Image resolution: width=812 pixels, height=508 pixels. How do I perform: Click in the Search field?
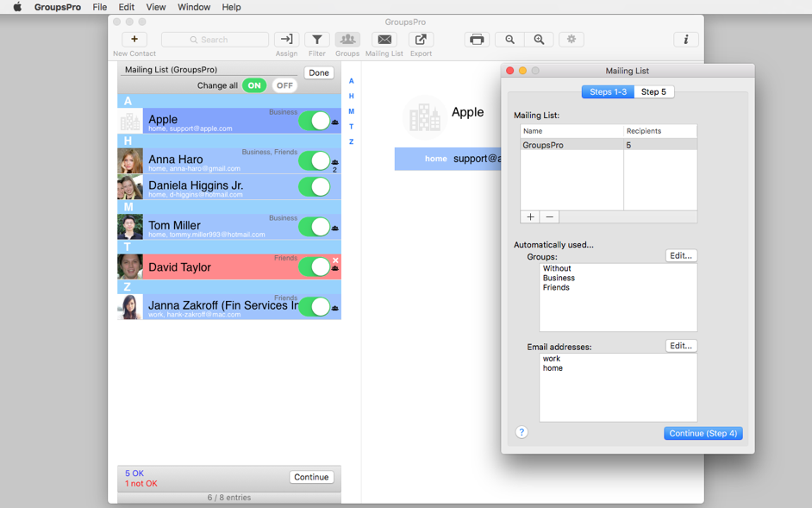215,40
